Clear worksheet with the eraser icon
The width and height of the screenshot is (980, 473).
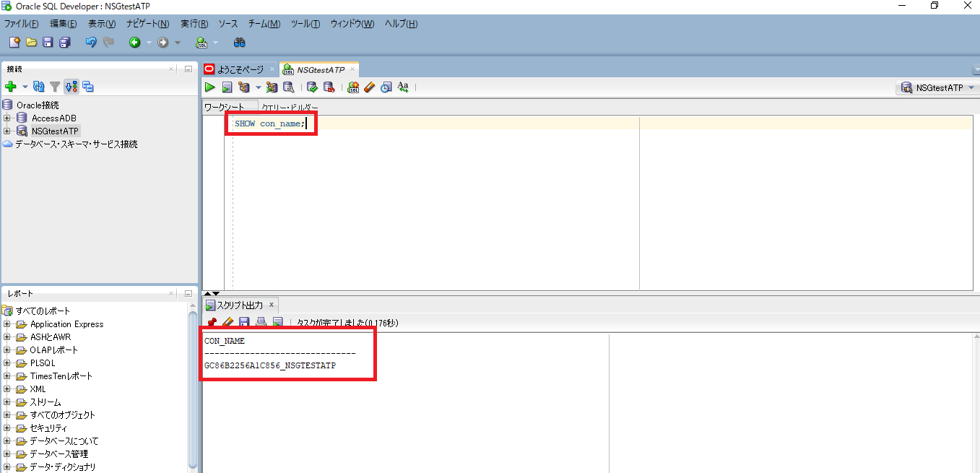click(370, 87)
